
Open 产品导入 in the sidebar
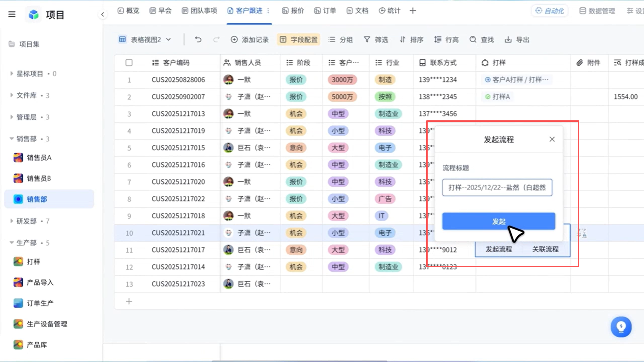[x=33, y=282]
